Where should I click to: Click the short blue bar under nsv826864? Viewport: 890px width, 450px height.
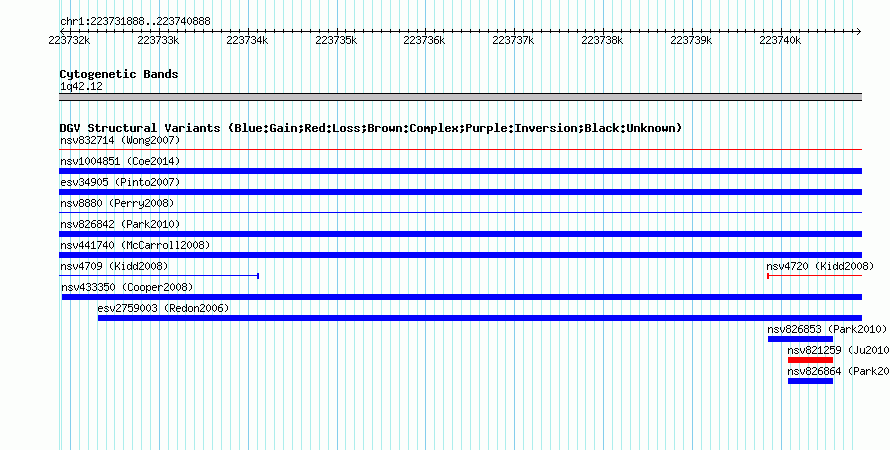(x=811, y=381)
